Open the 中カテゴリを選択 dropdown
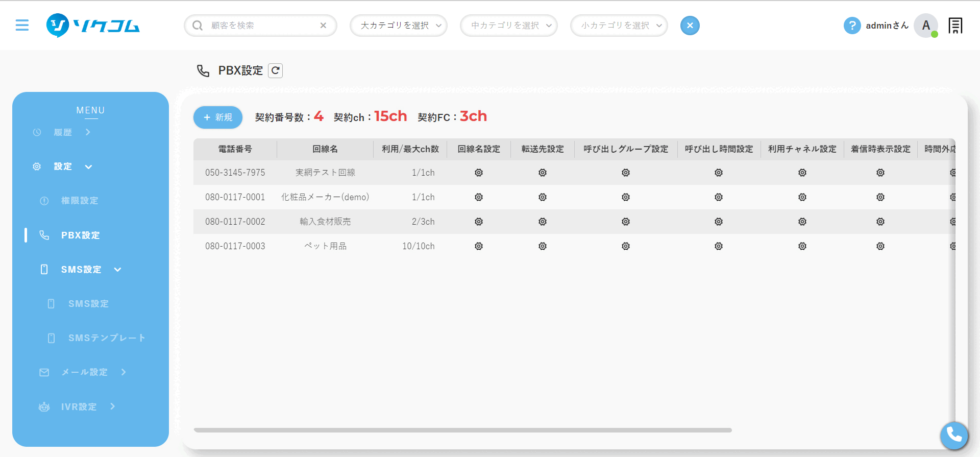980x457 pixels. 508,26
